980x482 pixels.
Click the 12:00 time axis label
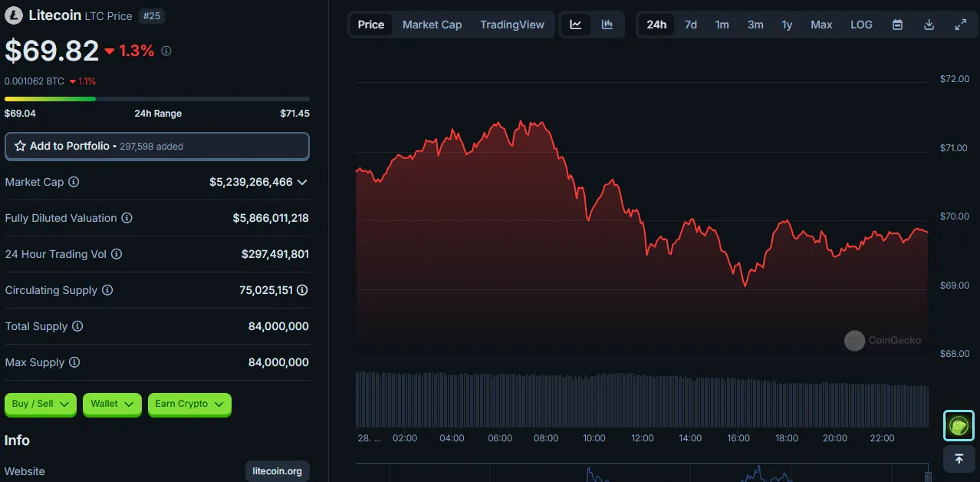(643, 438)
